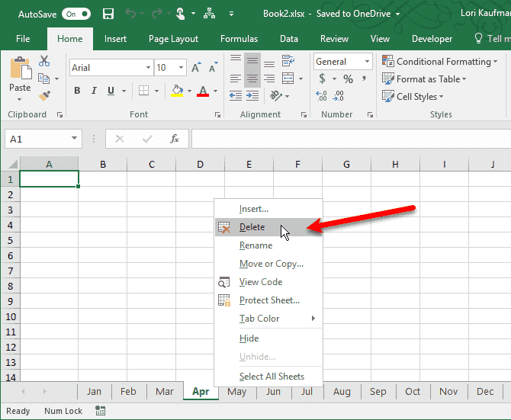511x420 pixels.
Task: Select the Sep sheet tab
Action: pyautogui.click(x=378, y=391)
